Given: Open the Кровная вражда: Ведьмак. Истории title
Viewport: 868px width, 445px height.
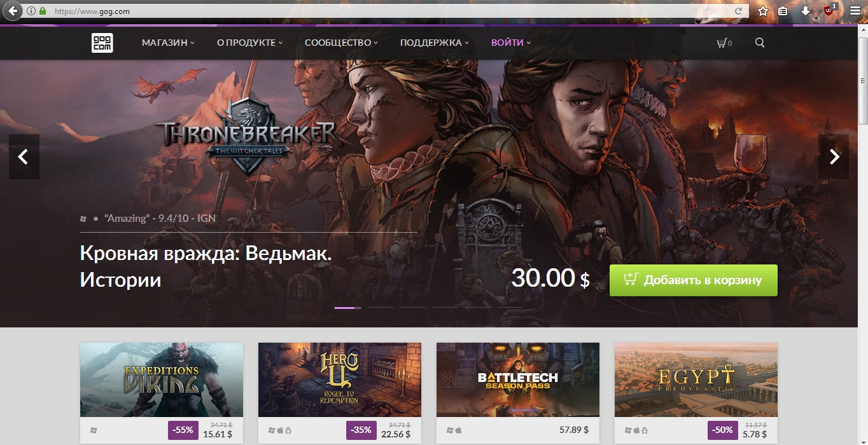Looking at the screenshot, I should click(x=206, y=266).
